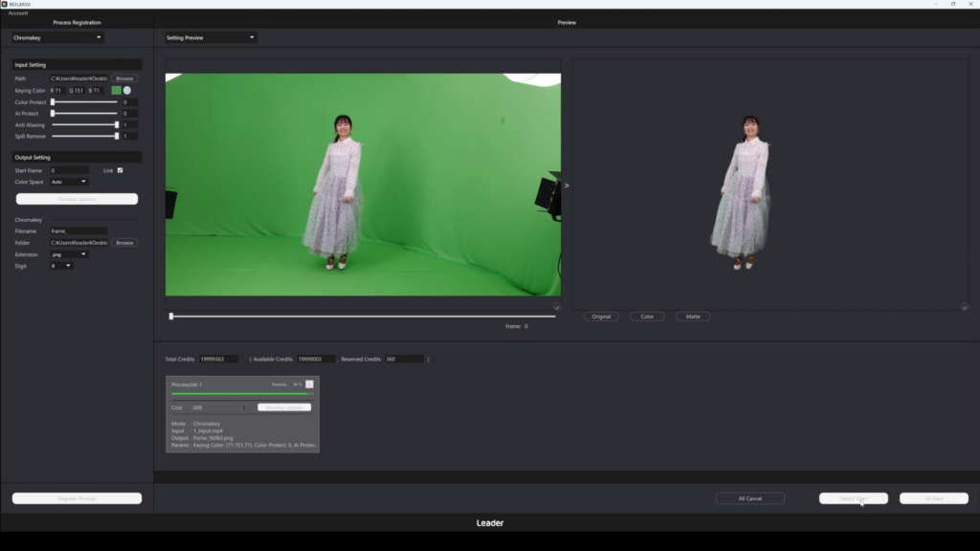980x551 pixels.
Task: Open the Chromakey process type dropdown
Action: 57,37
